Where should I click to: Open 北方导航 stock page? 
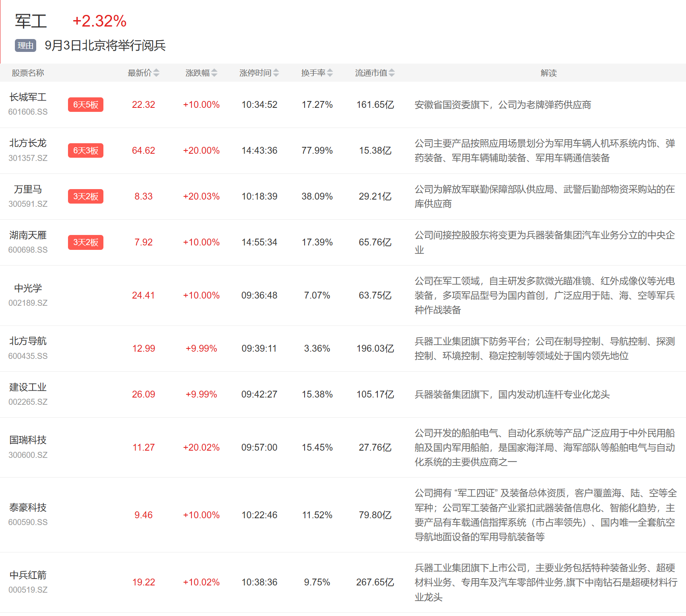click(x=28, y=341)
